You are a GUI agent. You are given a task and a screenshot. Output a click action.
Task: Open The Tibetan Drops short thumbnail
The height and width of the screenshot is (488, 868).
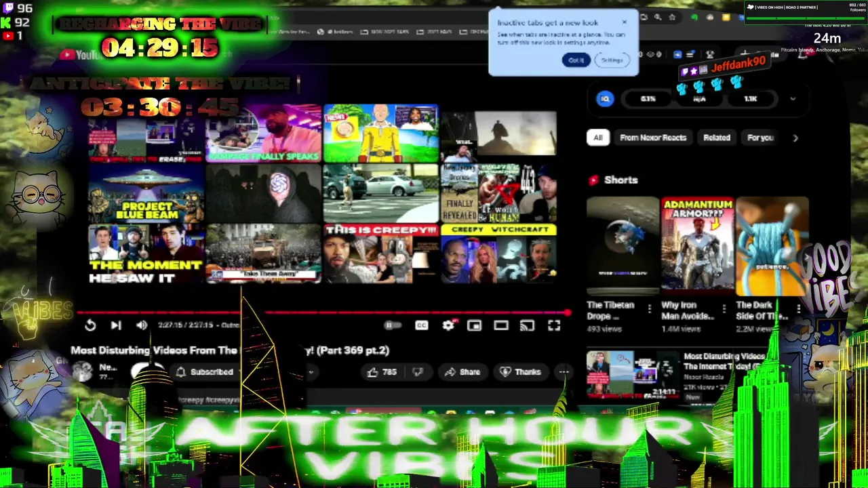pos(623,246)
